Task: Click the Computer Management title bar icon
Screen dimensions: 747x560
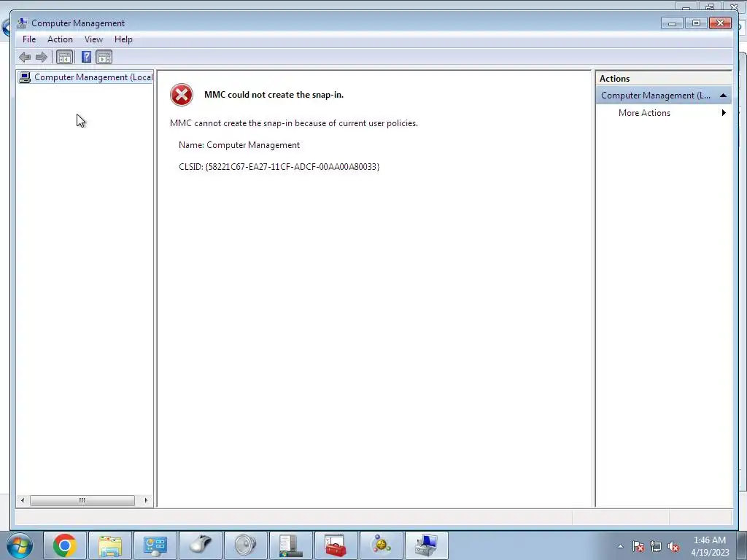Action: click(x=21, y=23)
